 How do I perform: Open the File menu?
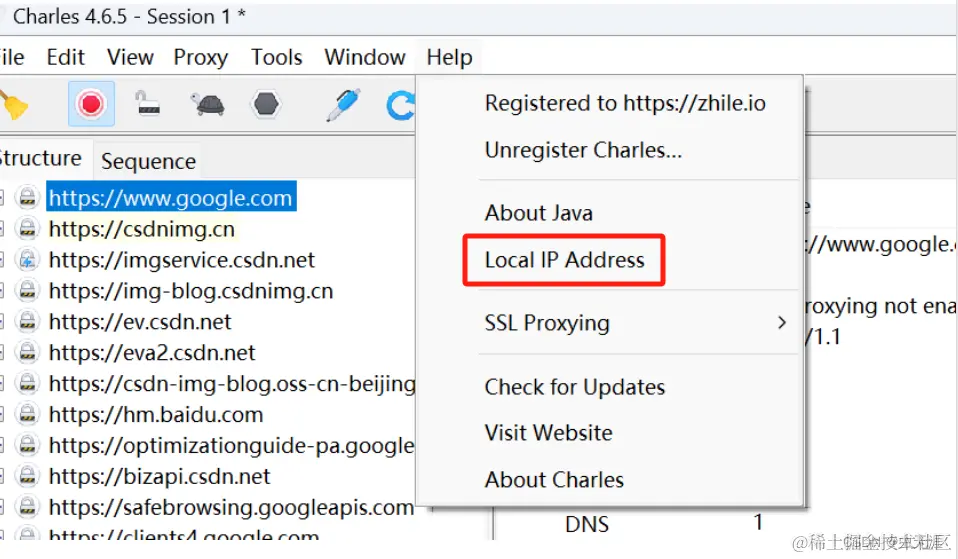point(11,57)
